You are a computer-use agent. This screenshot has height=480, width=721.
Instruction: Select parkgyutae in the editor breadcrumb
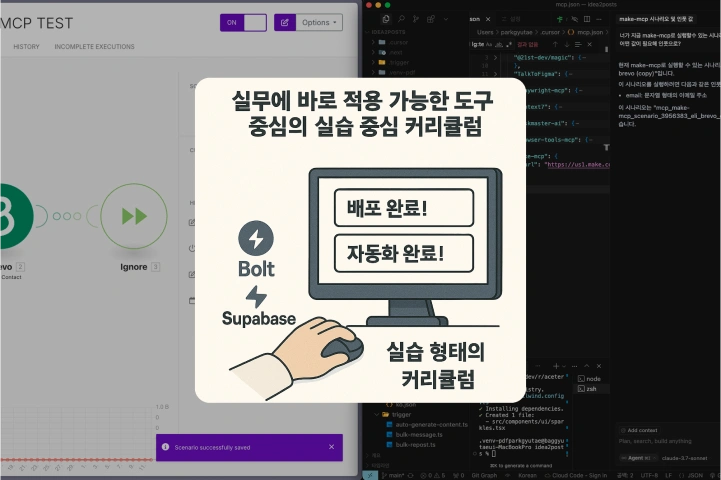click(516, 32)
